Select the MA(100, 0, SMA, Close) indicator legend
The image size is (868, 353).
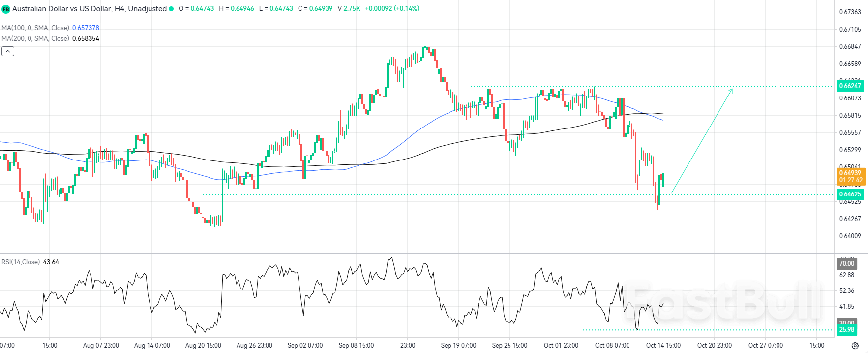click(35, 28)
